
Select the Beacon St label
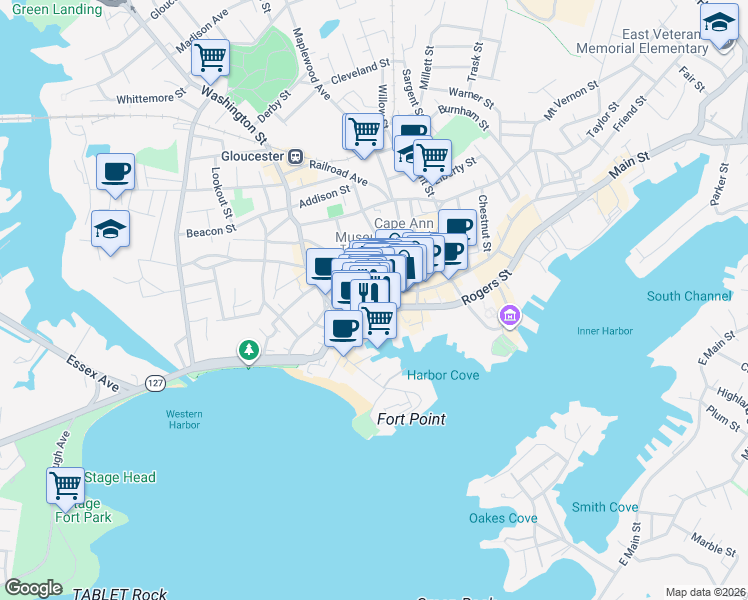(x=211, y=231)
